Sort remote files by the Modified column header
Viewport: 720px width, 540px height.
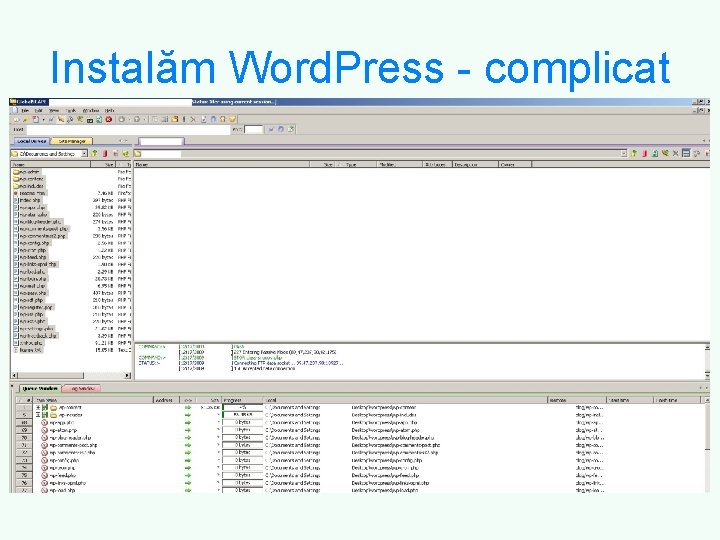coord(399,164)
